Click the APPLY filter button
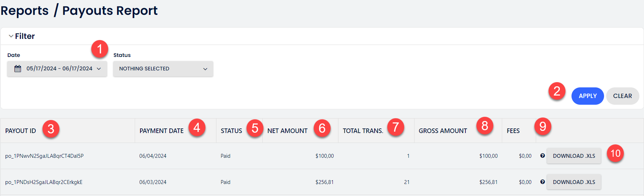Image resolution: width=644 pixels, height=196 pixels. point(587,96)
